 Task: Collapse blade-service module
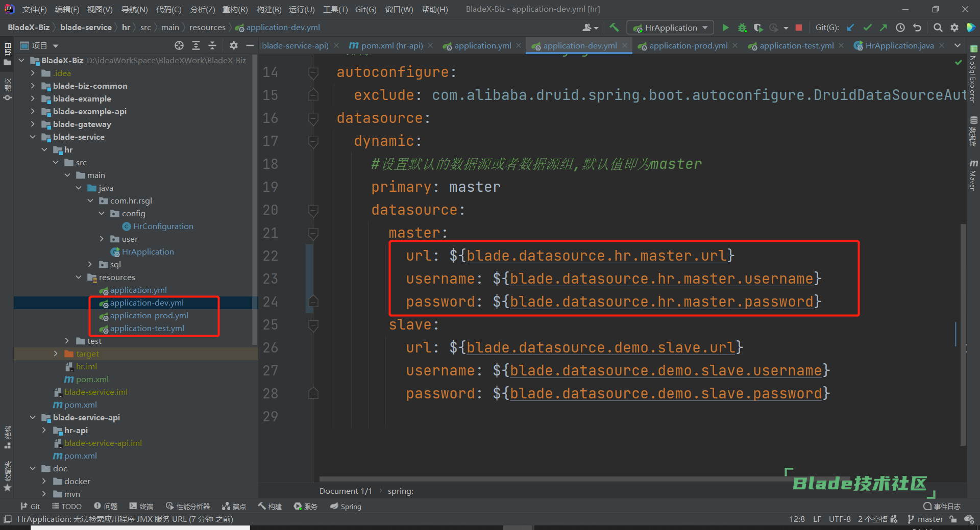33,137
